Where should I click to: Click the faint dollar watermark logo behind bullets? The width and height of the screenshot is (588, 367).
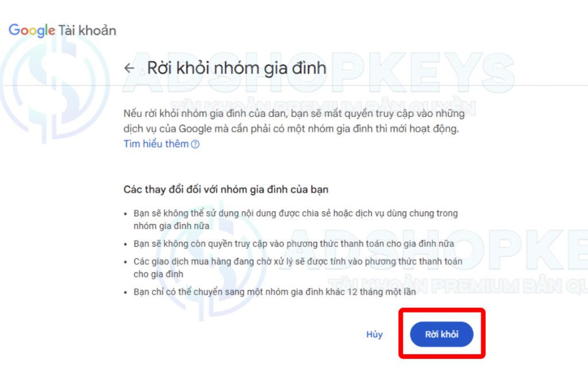(211, 262)
